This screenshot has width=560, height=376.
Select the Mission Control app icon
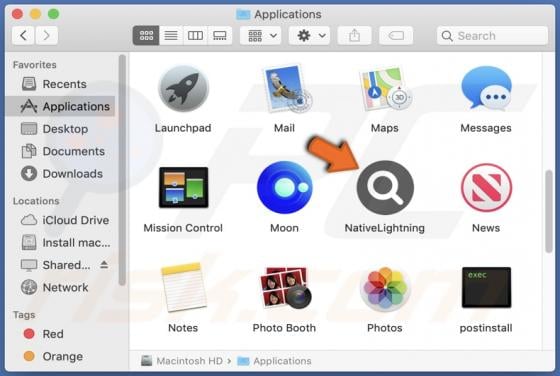tap(183, 187)
